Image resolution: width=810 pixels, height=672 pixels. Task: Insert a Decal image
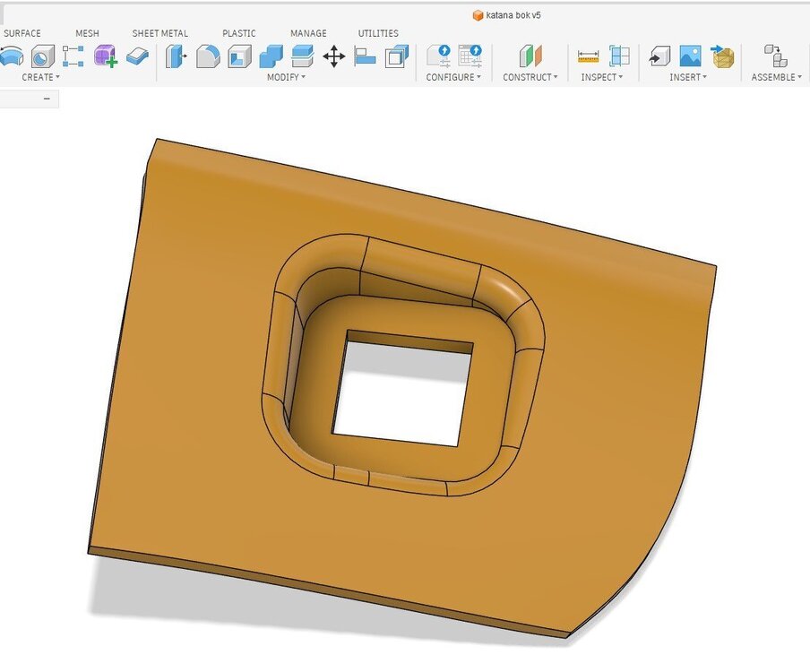pyautogui.click(x=689, y=56)
